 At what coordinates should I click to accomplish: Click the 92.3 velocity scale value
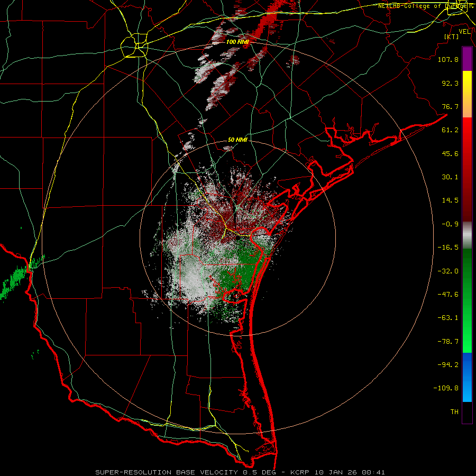click(450, 83)
